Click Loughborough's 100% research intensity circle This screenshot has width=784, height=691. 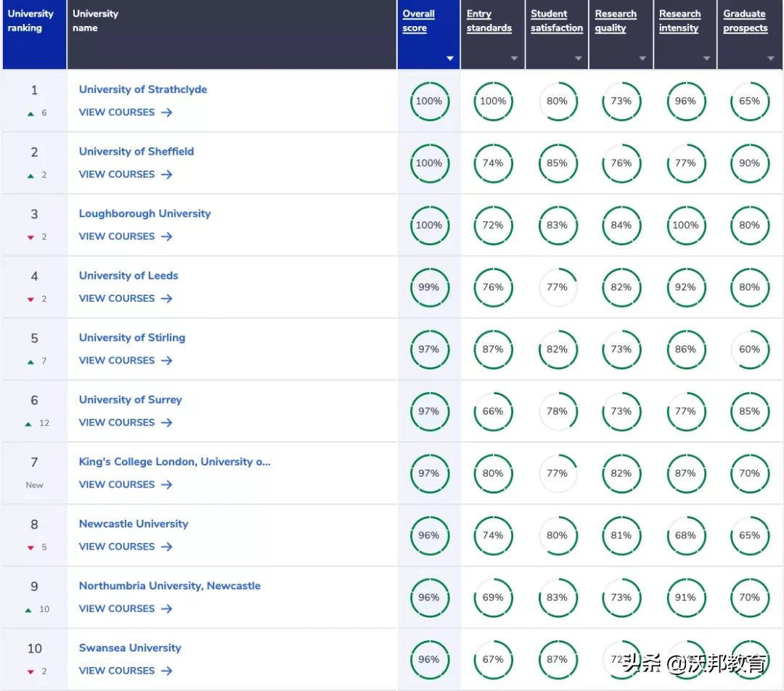pyautogui.click(x=685, y=225)
